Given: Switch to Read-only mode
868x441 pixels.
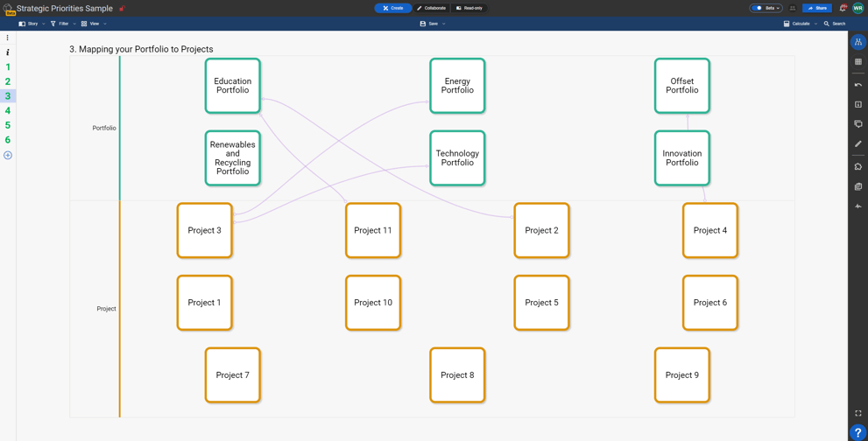Looking at the screenshot, I should (469, 8).
